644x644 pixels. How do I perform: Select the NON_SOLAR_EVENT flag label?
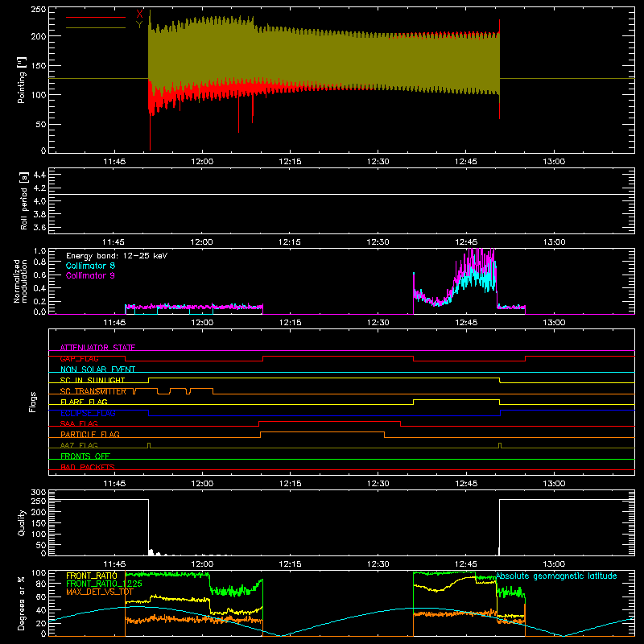97,369
